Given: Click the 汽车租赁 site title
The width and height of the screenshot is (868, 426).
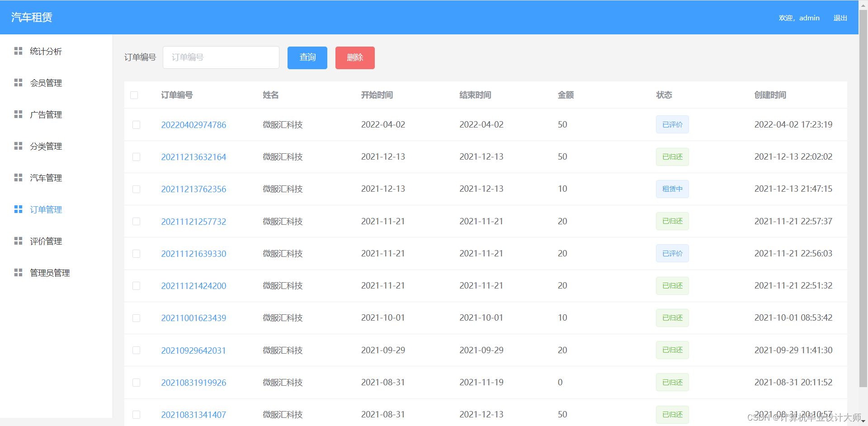Looking at the screenshot, I should [32, 17].
